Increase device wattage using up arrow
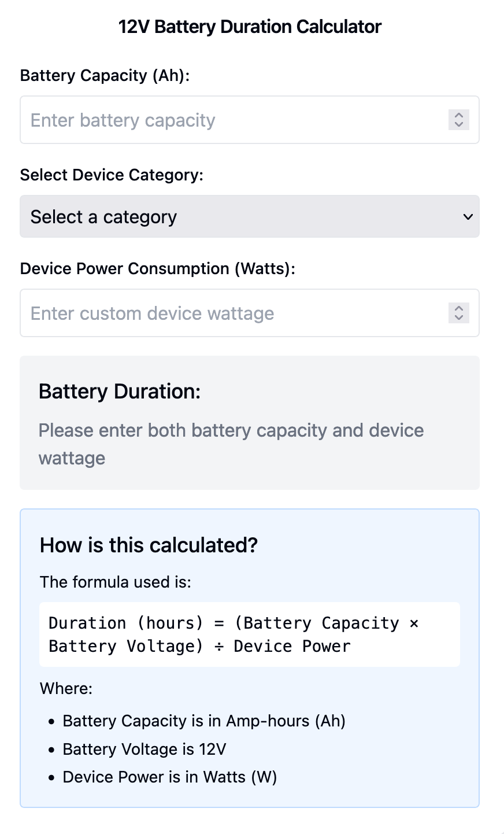 pos(459,308)
